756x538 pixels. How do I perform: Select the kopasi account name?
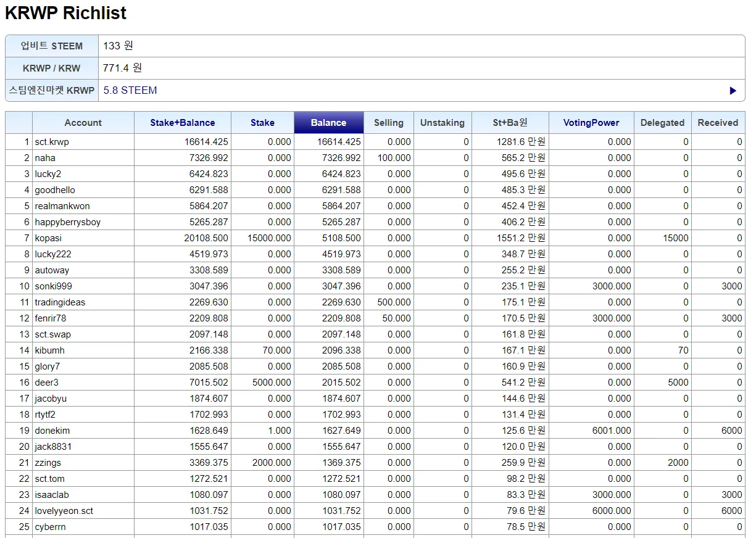tap(48, 238)
